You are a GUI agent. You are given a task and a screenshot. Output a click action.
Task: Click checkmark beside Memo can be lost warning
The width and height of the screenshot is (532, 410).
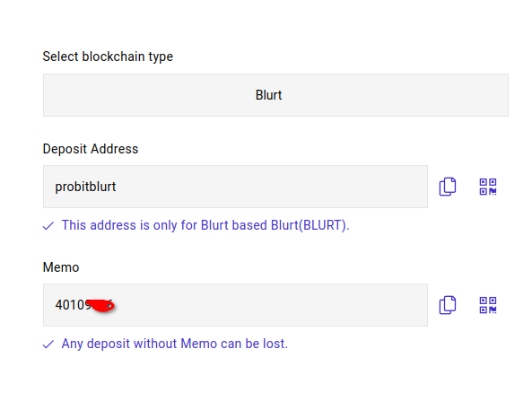pyautogui.click(x=48, y=345)
